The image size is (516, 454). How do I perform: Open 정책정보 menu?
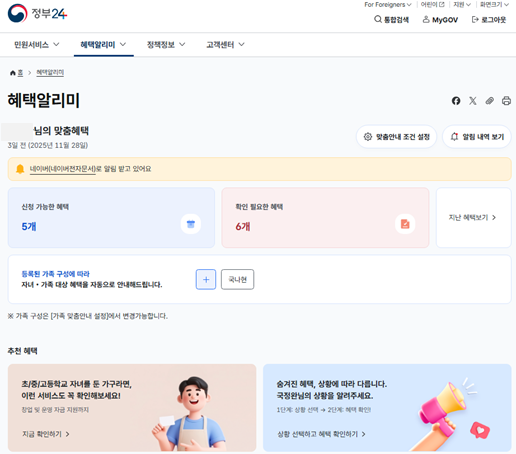[x=166, y=44]
